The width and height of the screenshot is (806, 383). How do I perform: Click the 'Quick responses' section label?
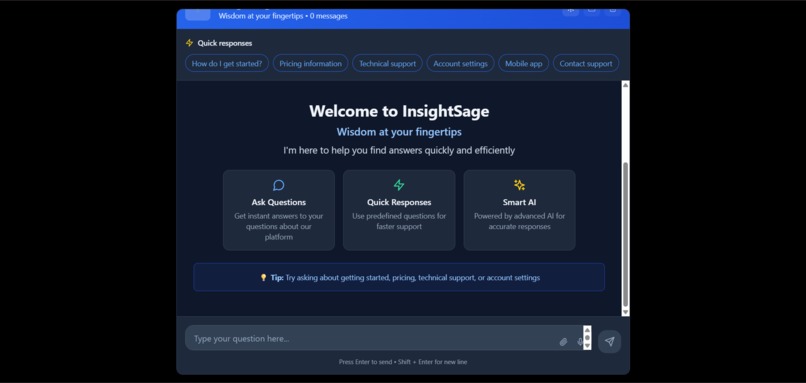[x=225, y=43]
